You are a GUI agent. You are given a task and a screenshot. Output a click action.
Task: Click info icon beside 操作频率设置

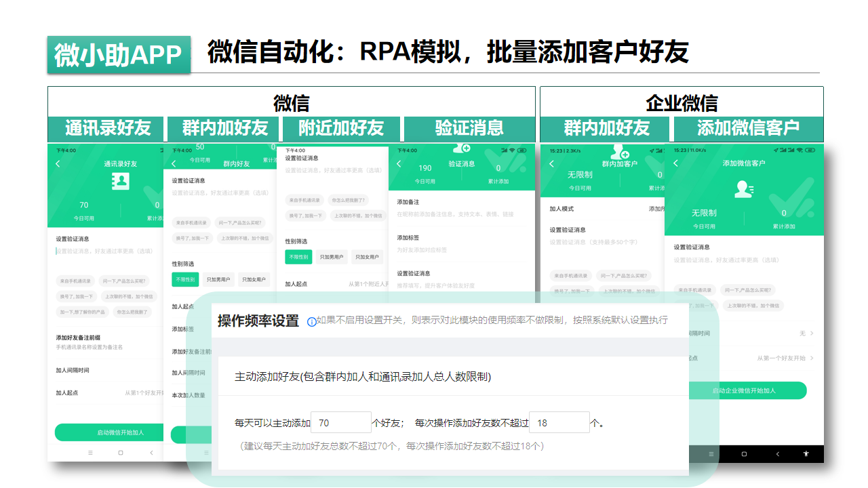coord(312,322)
